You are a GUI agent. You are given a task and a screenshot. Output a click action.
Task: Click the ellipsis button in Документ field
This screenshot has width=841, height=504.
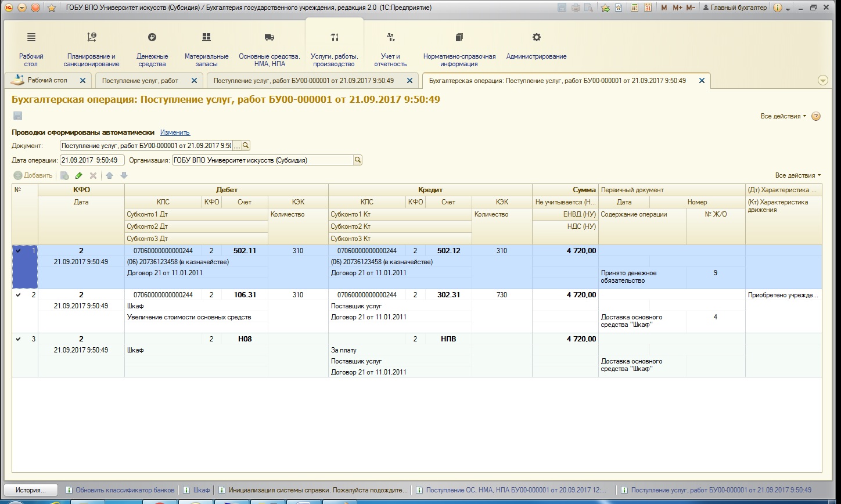(236, 146)
